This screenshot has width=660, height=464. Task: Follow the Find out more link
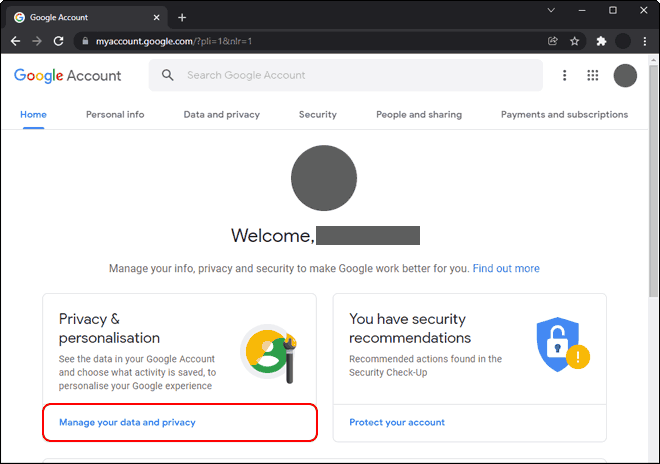pos(506,269)
